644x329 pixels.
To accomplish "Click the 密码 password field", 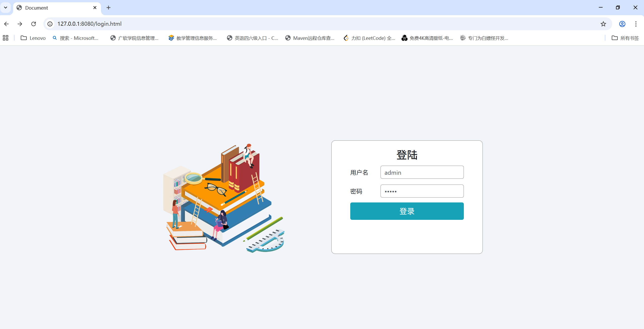I will (x=422, y=191).
